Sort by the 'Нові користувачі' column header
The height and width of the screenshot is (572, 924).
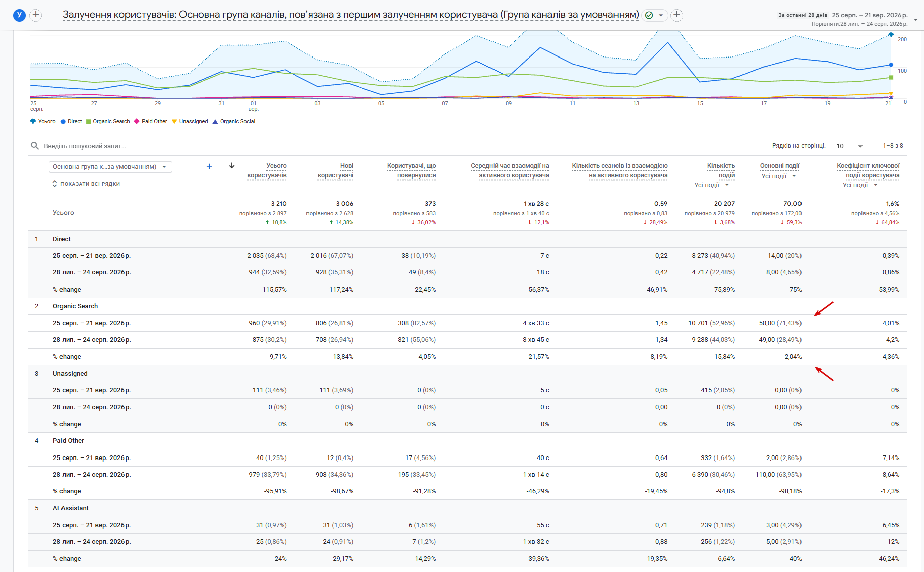[335, 170]
